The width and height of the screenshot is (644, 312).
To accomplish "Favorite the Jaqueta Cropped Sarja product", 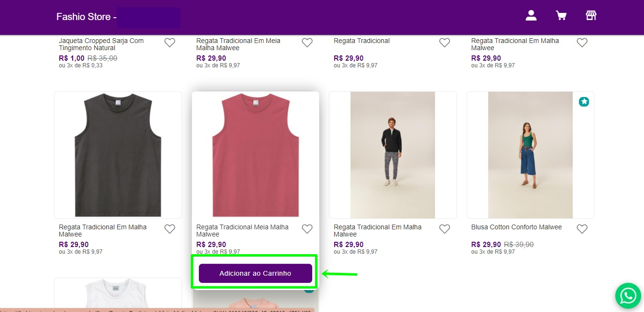I will pos(170,43).
